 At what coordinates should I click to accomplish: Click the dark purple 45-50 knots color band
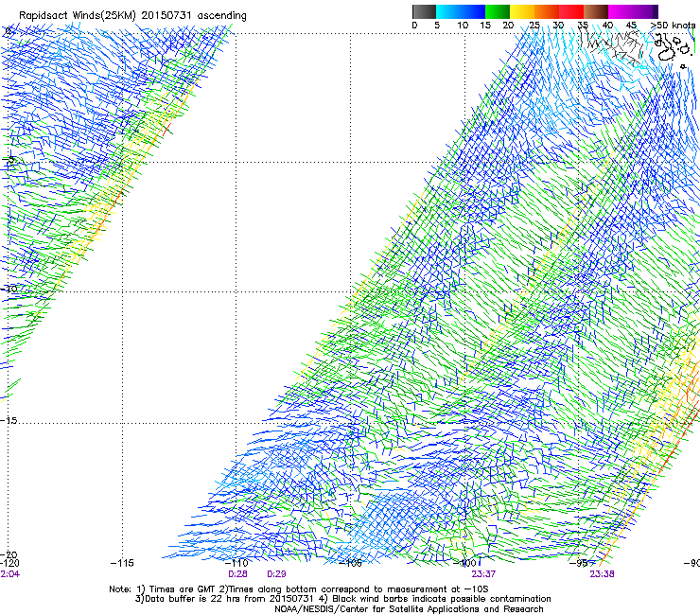[645, 11]
